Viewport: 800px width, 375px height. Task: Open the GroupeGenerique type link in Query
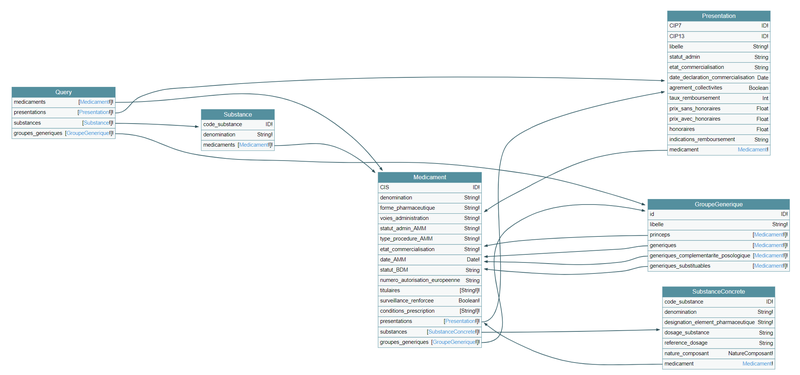coord(88,133)
